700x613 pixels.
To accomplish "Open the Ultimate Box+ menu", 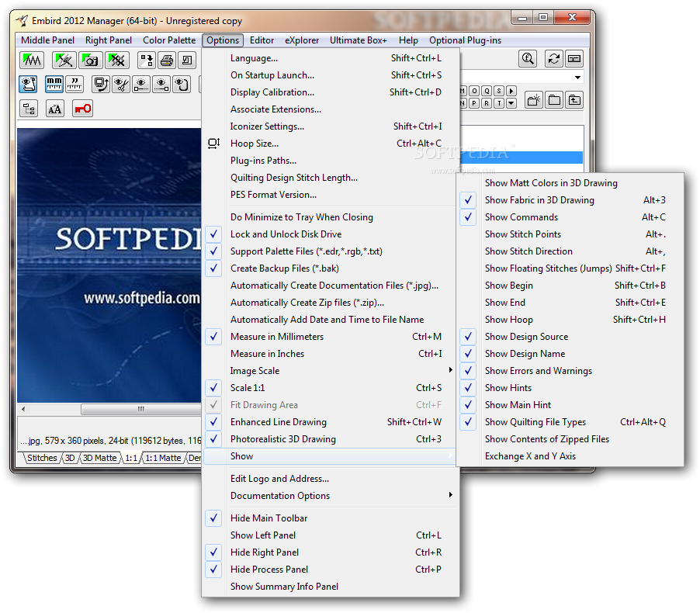I will (x=359, y=40).
